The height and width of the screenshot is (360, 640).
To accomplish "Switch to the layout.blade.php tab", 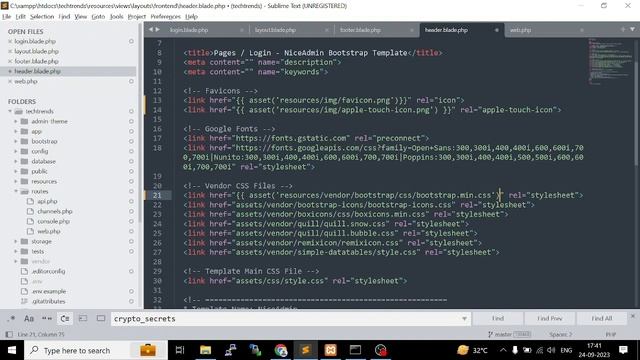I will coord(275,30).
